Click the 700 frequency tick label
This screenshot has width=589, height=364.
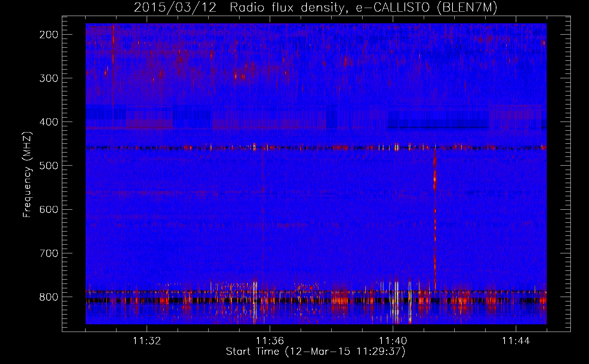pos(49,253)
